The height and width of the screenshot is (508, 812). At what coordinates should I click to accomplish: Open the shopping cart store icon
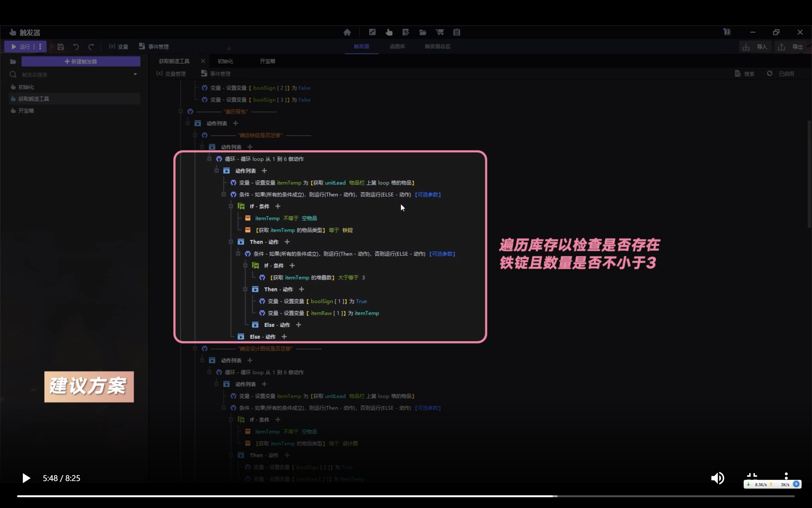440,32
